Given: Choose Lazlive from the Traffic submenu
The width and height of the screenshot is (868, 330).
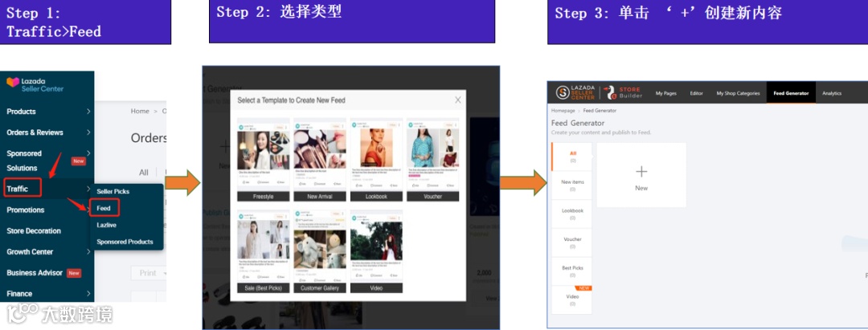Looking at the screenshot, I should (106, 225).
